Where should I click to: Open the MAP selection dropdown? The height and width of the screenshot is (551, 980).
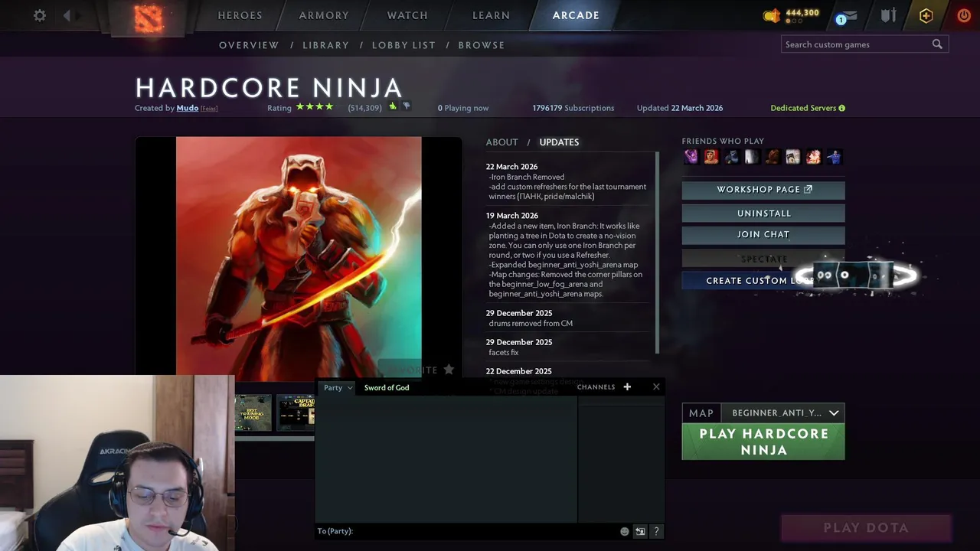pyautogui.click(x=783, y=412)
